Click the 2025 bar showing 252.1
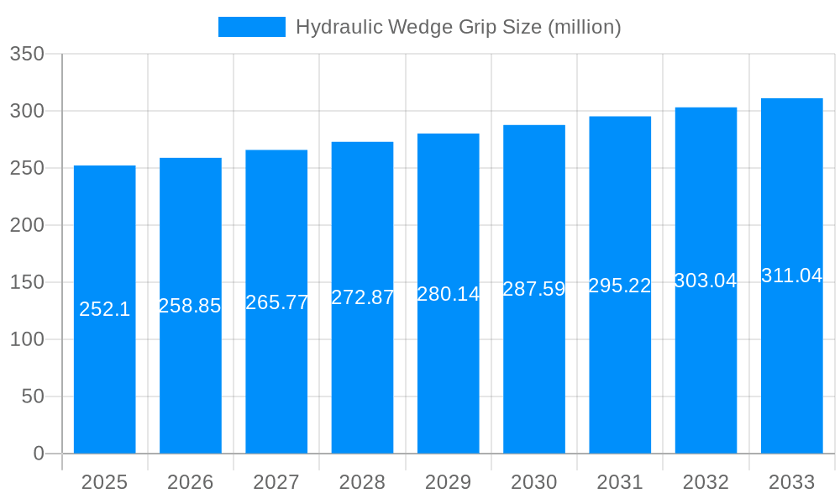840x504 pixels. tap(103, 311)
